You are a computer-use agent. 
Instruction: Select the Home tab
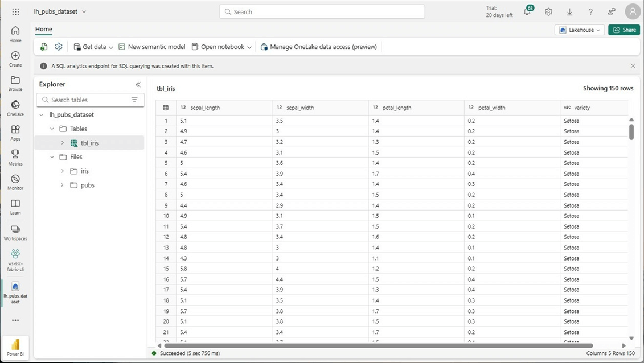43,30
